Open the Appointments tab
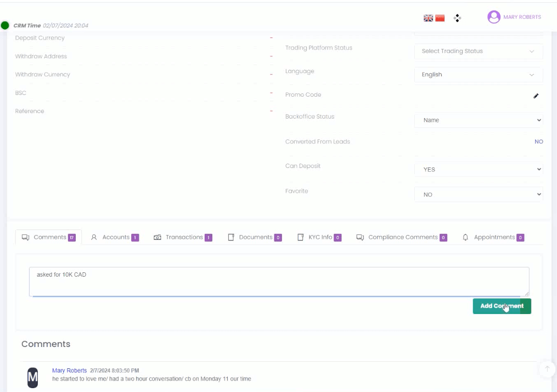Screen dimensions: 557x392 (x=493, y=237)
